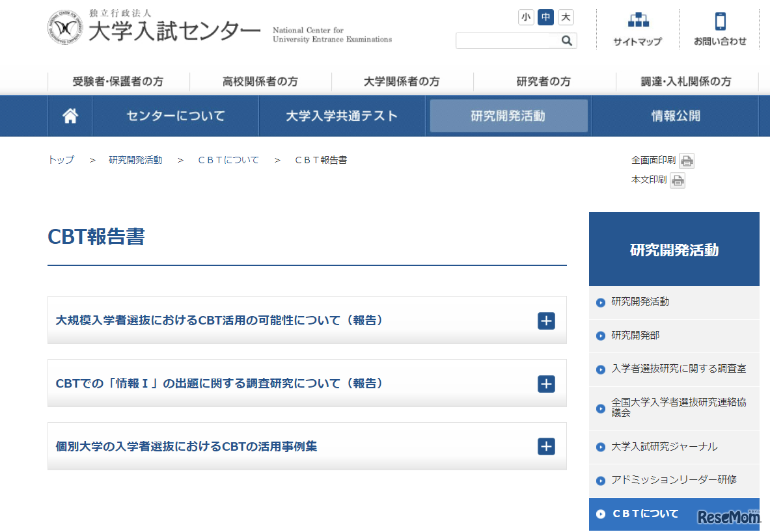Expand 大規模入学者選抜におけるCBT活用の可能性 report section
770x532 pixels.
[545, 321]
